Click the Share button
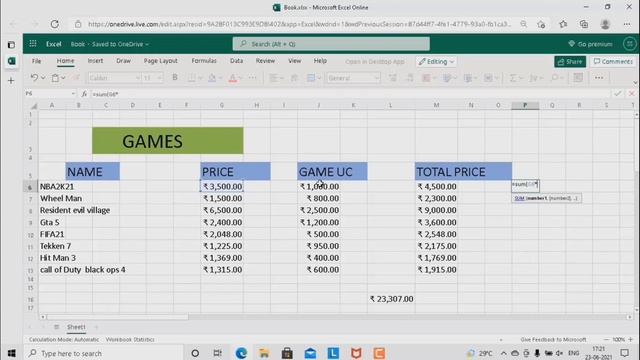640x360 pixels. [x=570, y=62]
